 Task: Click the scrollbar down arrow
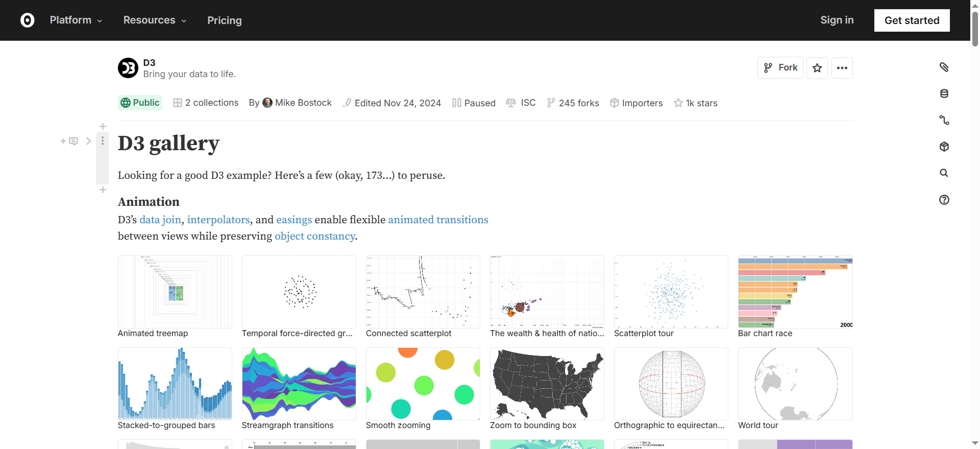[x=975, y=443]
